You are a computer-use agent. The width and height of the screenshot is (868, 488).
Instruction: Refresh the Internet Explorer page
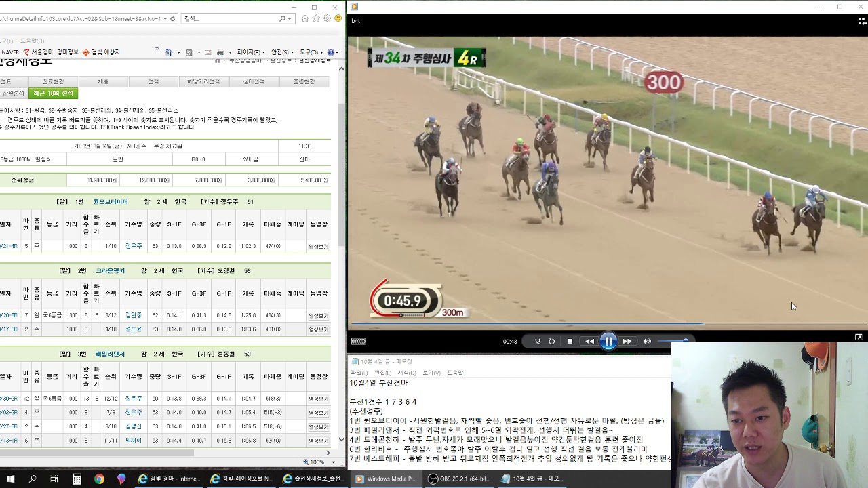173,19
